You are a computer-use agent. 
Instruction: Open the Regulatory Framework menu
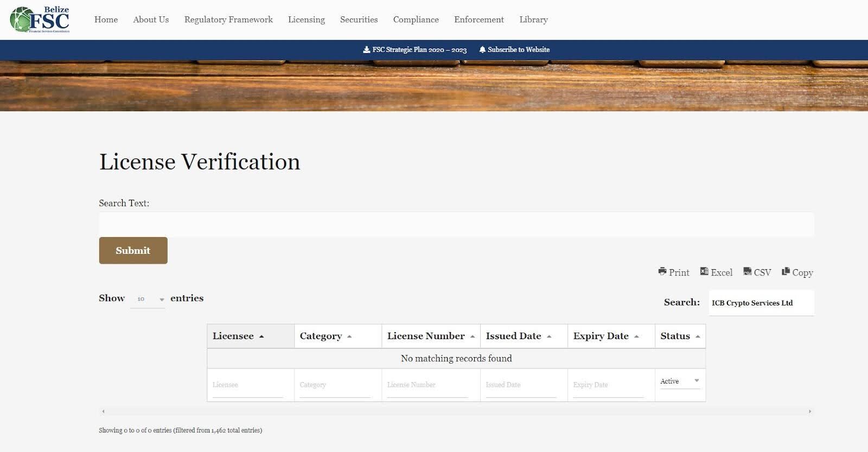tap(228, 20)
